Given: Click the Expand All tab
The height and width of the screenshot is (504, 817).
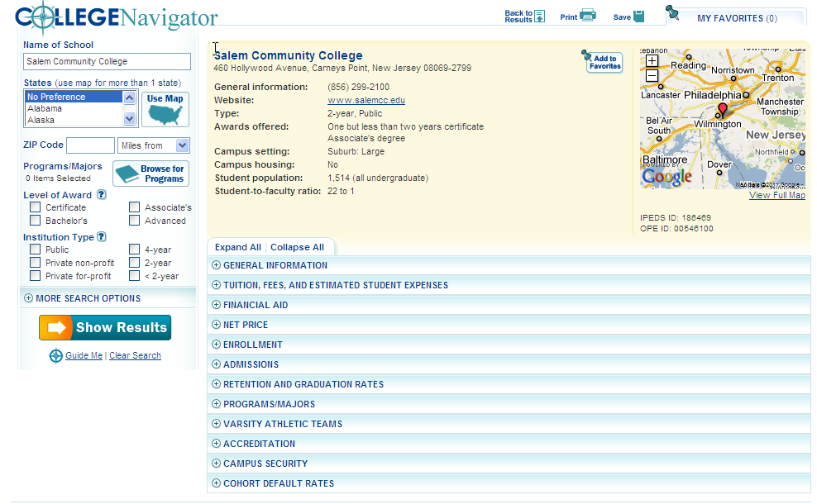Looking at the screenshot, I should coord(237,247).
